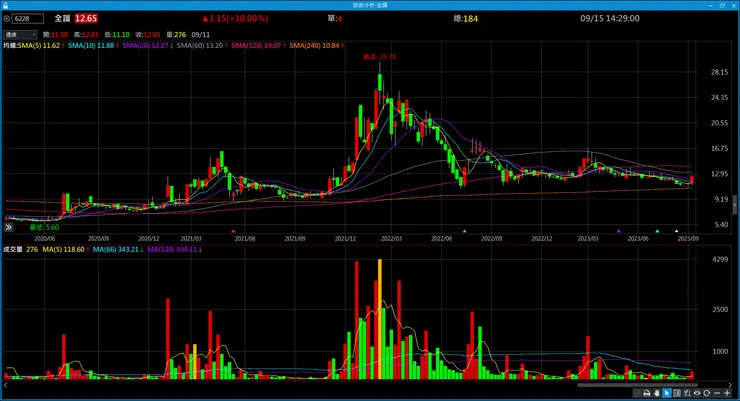Click the stock code field showing 6228
This screenshot has height=401, width=740.
coord(28,18)
